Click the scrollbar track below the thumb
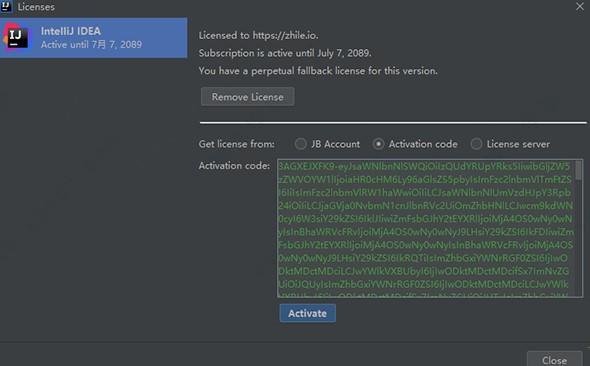 coord(579,238)
